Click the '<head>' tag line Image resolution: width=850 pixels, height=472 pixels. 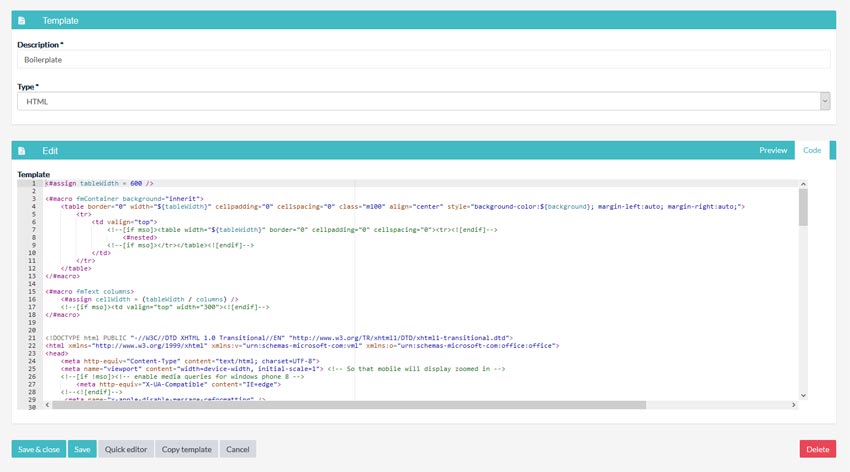pyautogui.click(x=56, y=353)
